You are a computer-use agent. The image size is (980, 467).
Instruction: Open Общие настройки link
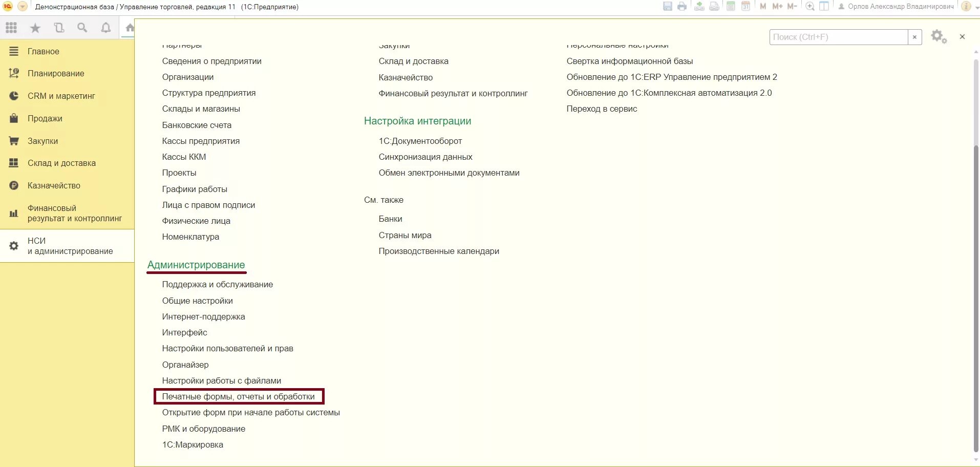198,301
